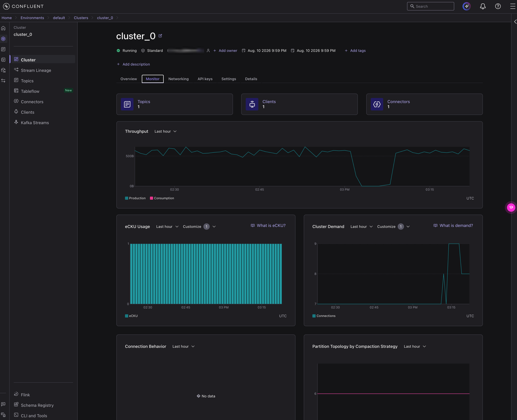Click Add owner link
Screen dimensions: 517x420
(x=225, y=51)
